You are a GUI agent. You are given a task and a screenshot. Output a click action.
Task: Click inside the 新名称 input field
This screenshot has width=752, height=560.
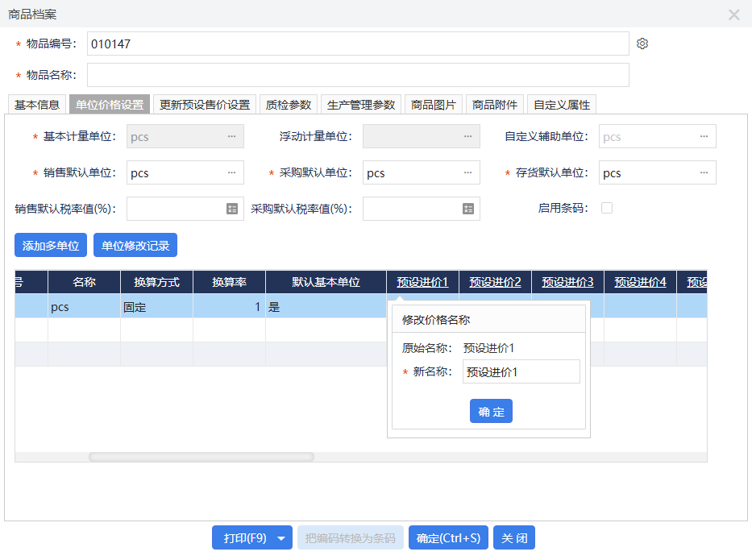coord(521,371)
